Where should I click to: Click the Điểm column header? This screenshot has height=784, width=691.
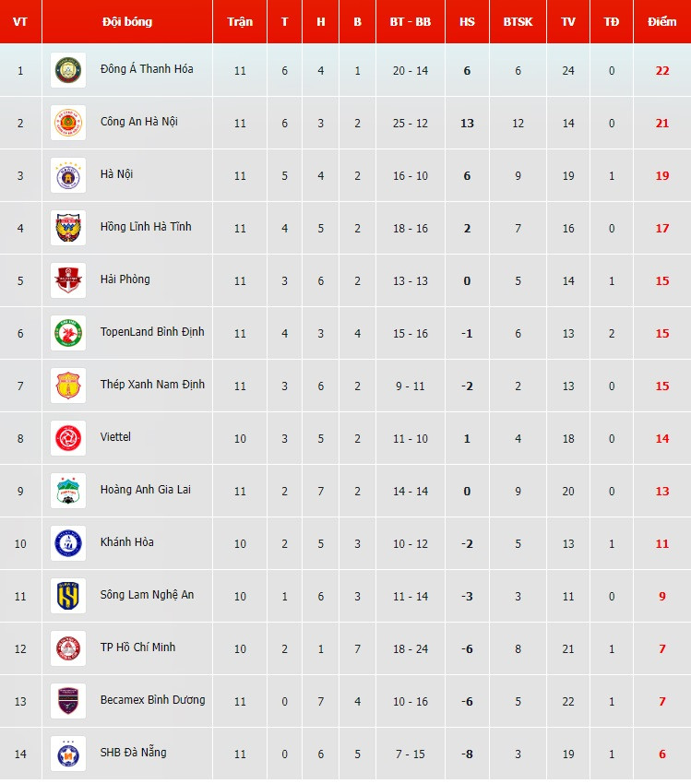coord(661,22)
